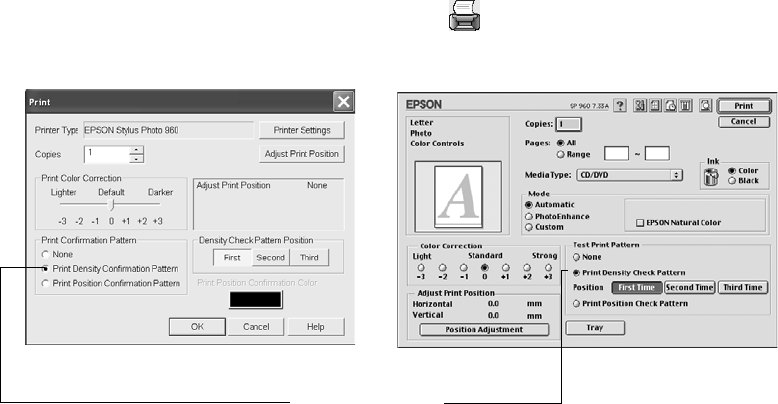Set Color Correction to +2
This screenshot has width=778, height=404.
(x=527, y=268)
